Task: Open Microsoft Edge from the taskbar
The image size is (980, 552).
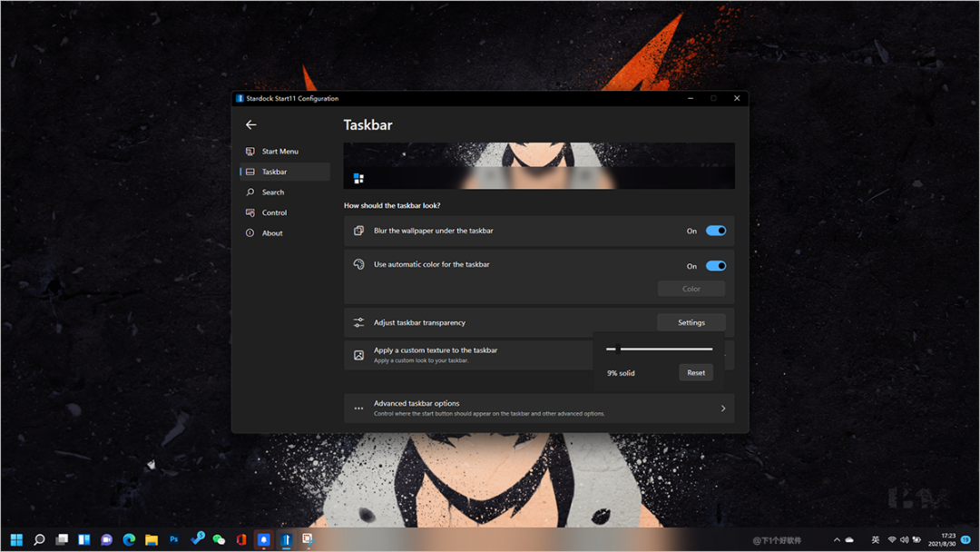Action: 129,539
